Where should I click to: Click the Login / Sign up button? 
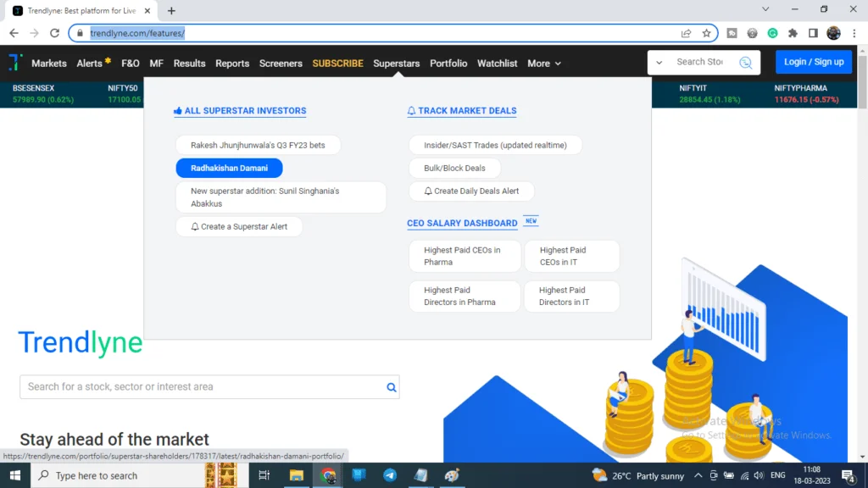click(x=813, y=62)
